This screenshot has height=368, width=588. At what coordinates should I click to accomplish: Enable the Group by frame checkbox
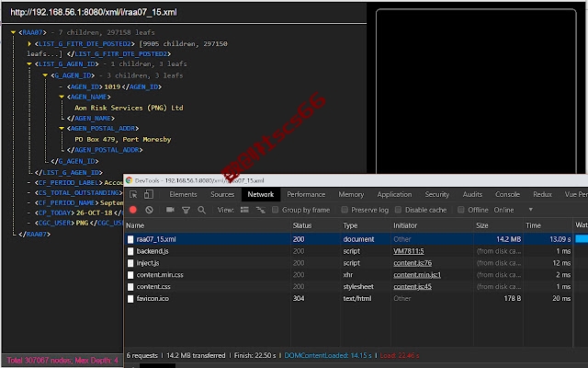276,210
